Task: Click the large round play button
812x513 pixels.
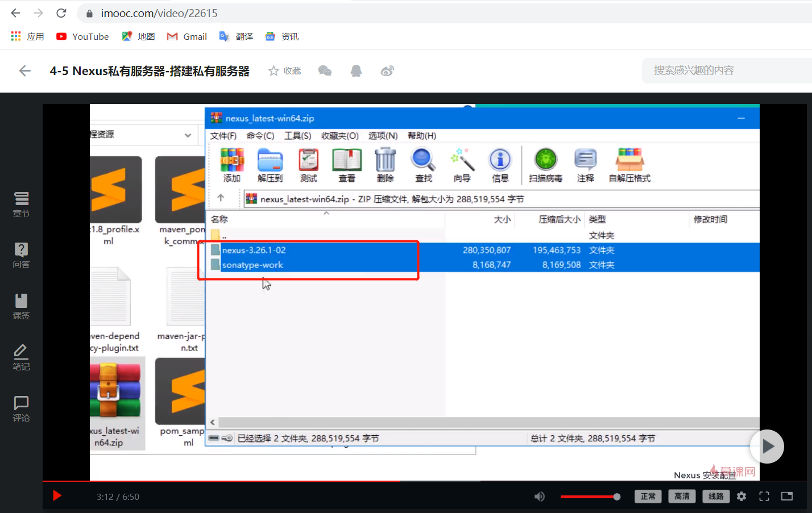Action: tap(767, 447)
